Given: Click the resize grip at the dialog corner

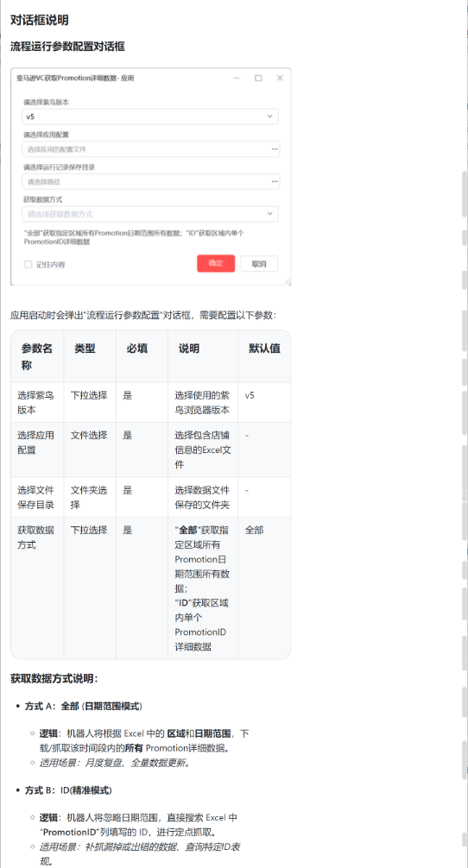Looking at the screenshot, I should [x=288, y=282].
